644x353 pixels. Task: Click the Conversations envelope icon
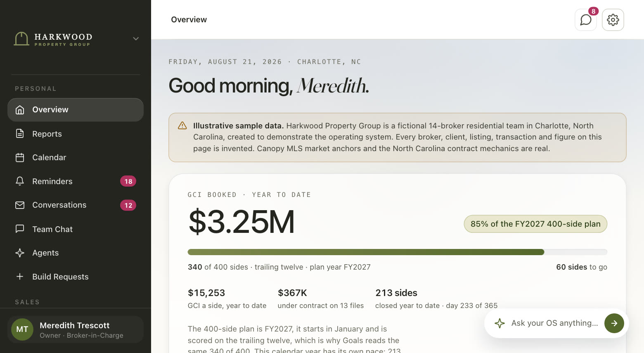pyautogui.click(x=20, y=205)
